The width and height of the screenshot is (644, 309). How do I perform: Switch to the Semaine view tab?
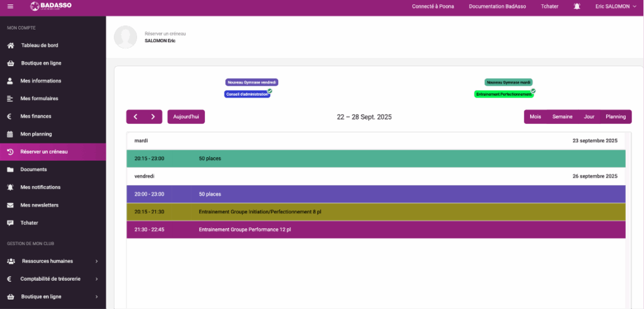click(562, 117)
